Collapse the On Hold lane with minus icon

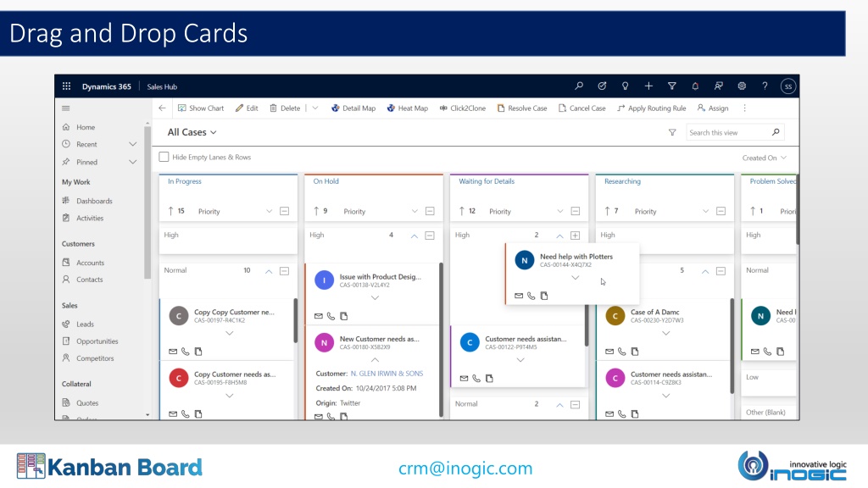[430, 211]
